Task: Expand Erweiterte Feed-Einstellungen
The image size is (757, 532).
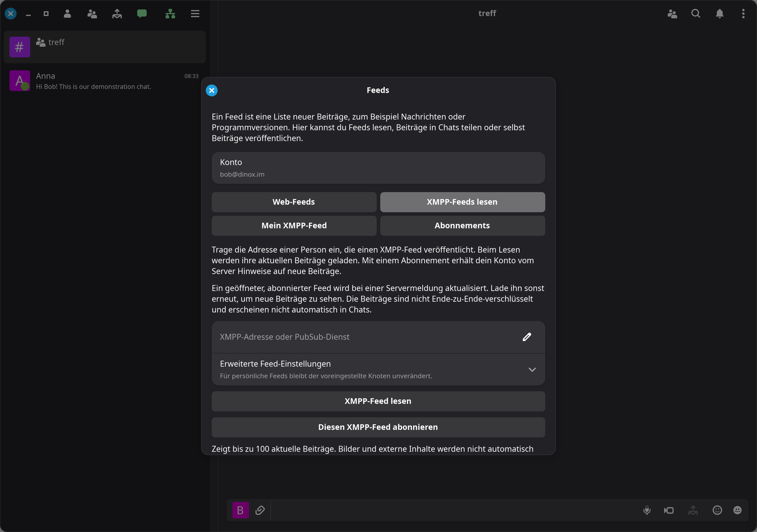Action: pos(378,369)
